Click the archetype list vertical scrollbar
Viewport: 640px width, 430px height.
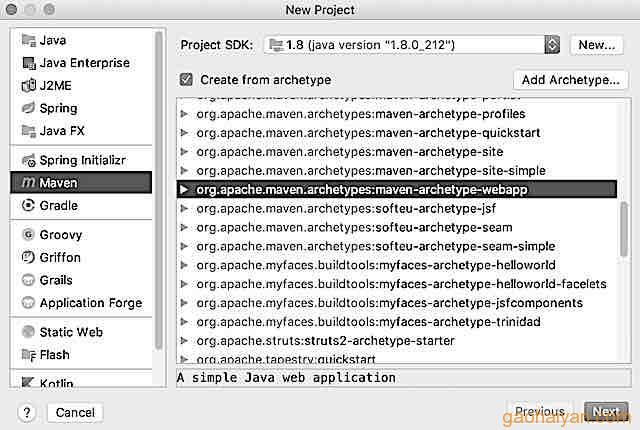(x=624, y=229)
